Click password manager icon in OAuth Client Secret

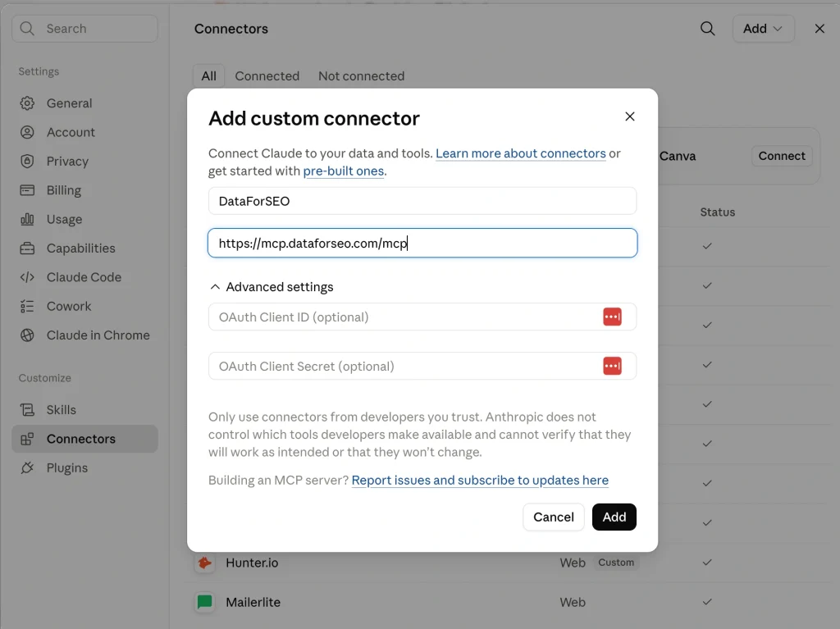pyautogui.click(x=612, y=366)
